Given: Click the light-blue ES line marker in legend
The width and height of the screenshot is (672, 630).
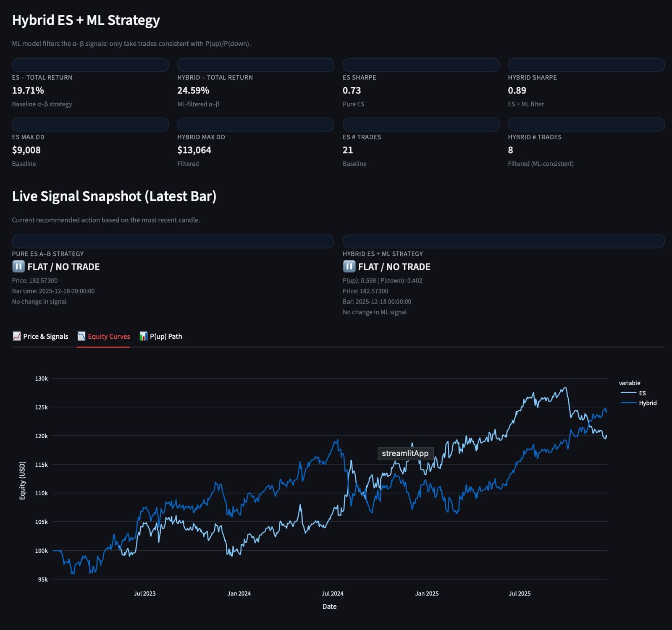Looking at the screenshot, I should point(628,393).
